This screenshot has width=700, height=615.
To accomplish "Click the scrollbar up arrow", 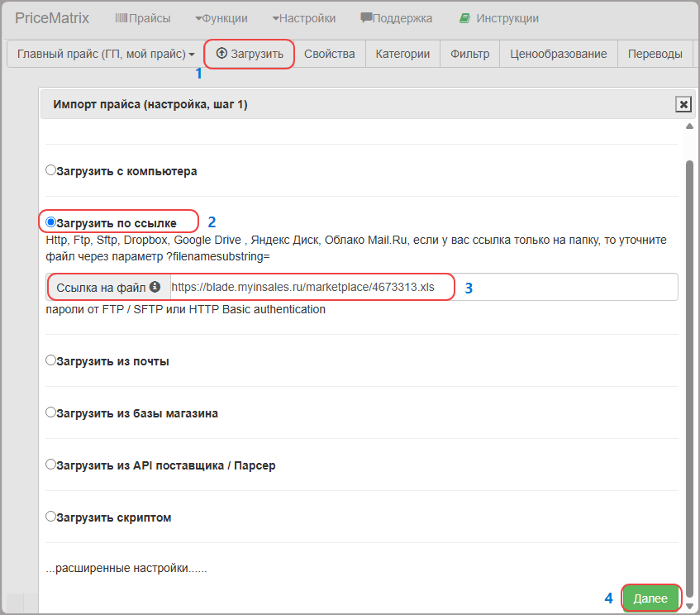I will click(689, 126).
